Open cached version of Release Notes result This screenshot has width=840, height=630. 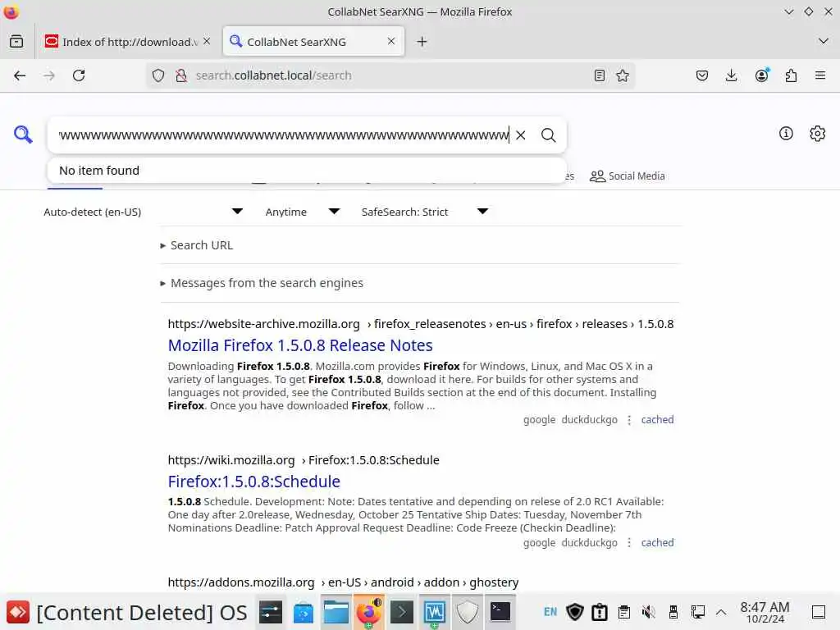tap(657, 419)
